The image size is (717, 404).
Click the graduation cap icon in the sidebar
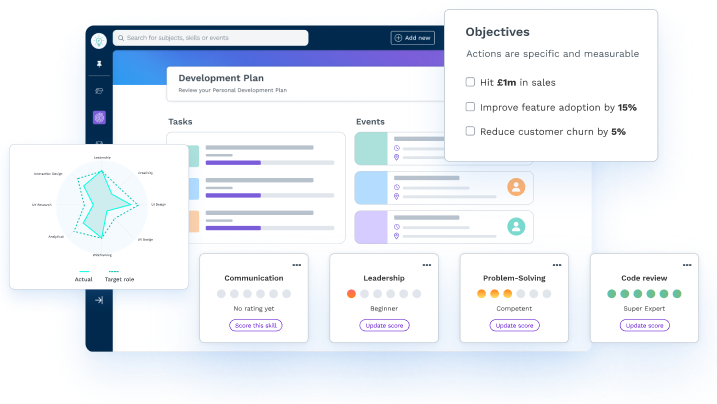[99, 91]
